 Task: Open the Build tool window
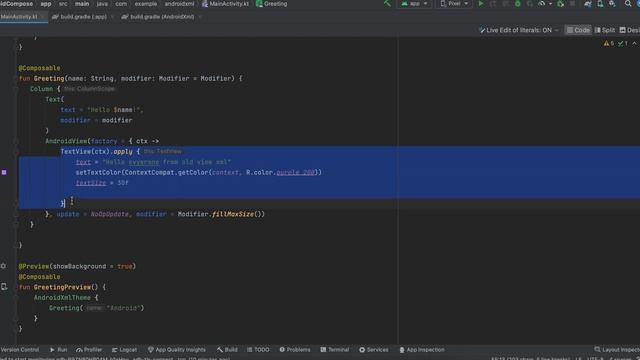[227, 350]
